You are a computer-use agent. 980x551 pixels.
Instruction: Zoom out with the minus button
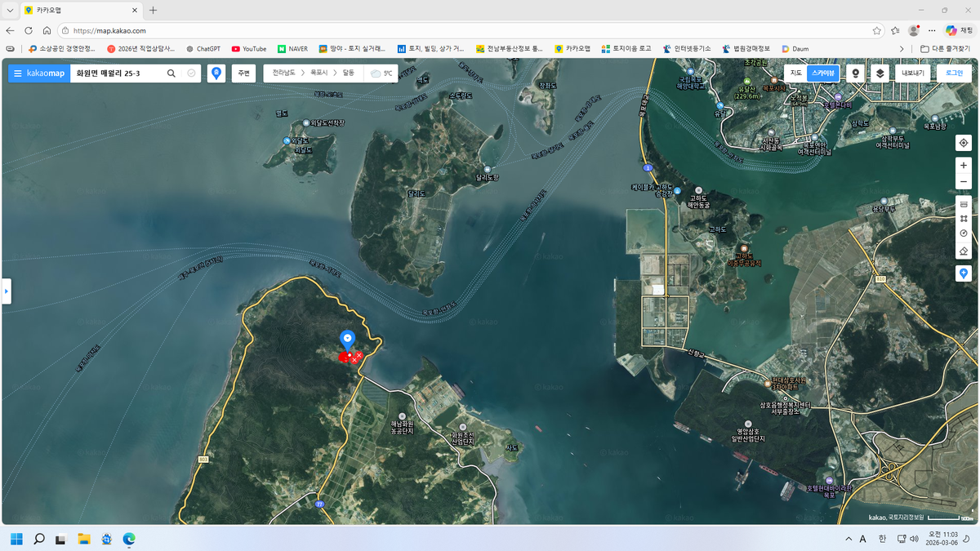coord(964,181)
